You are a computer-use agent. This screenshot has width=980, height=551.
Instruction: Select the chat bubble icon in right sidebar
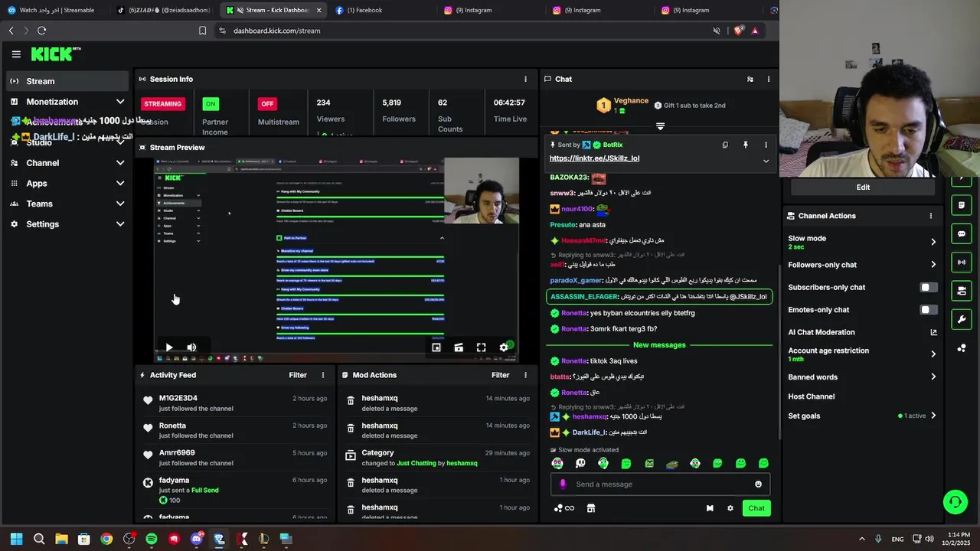tap(962, 233)
